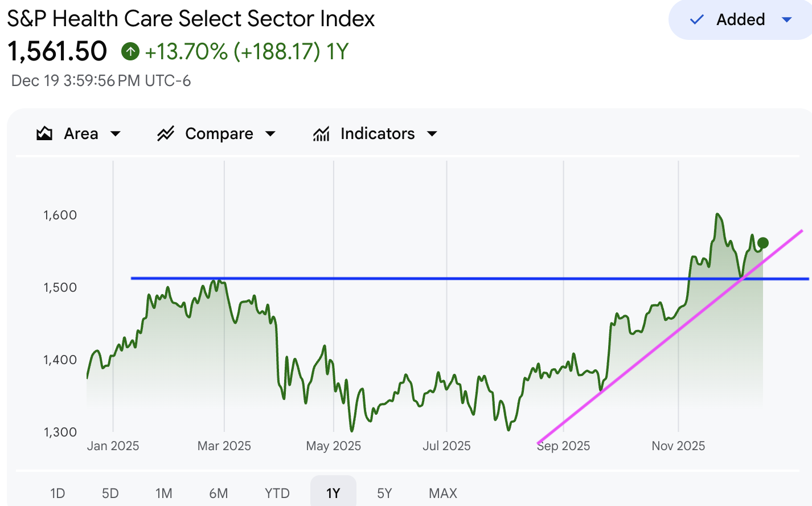Choose the 1M time range
The height and width of the screenshot is (506, 812).
coord(164,493)
